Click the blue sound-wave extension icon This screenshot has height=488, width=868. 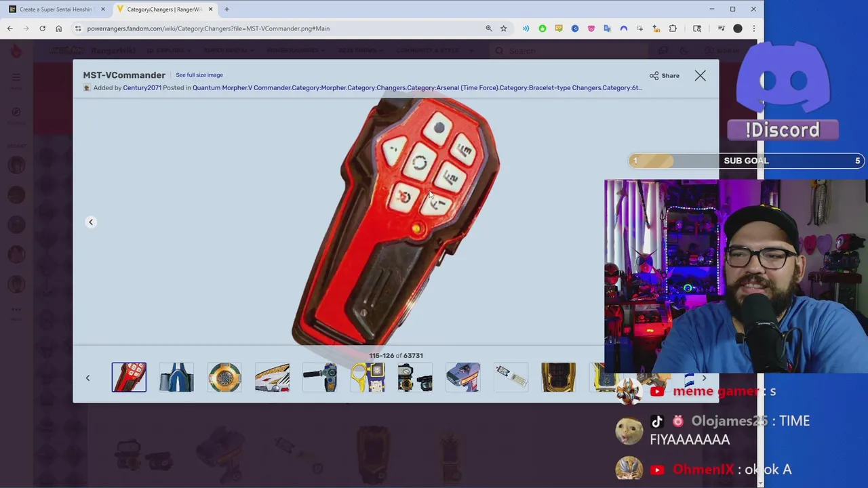pos(526,28)
